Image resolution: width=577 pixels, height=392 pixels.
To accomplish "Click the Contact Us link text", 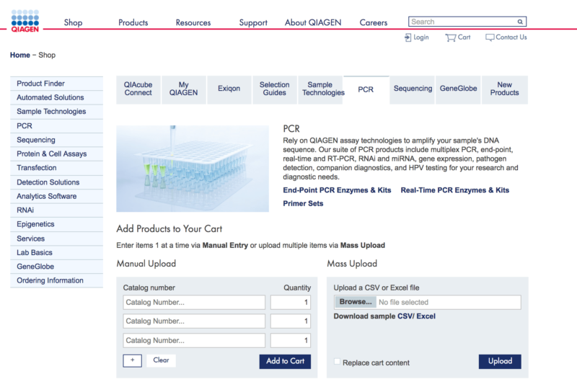I will pyautogui.click(x=511, y=37).
